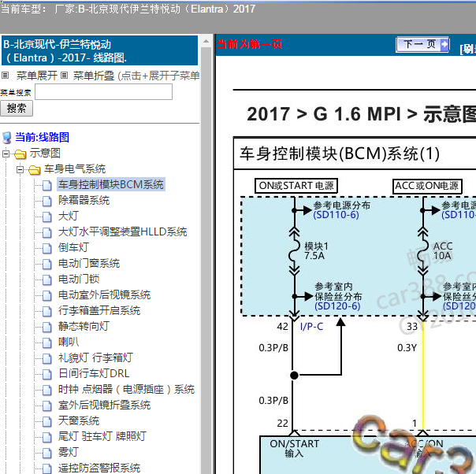Select 车身控制模块BCM系统 tree item
This screenshot has width=476, height=474.
[111, 184]
